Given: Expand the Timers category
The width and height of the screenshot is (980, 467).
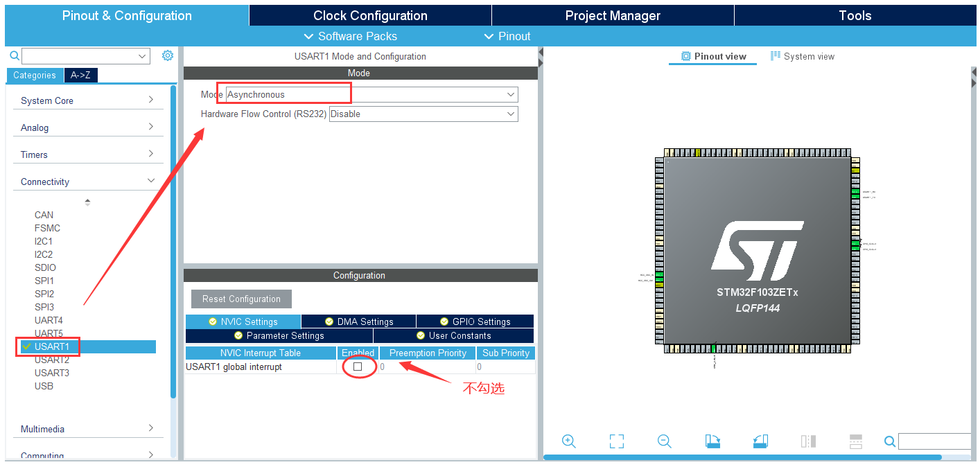Looking at the screenshot, I should coord(87,155).
